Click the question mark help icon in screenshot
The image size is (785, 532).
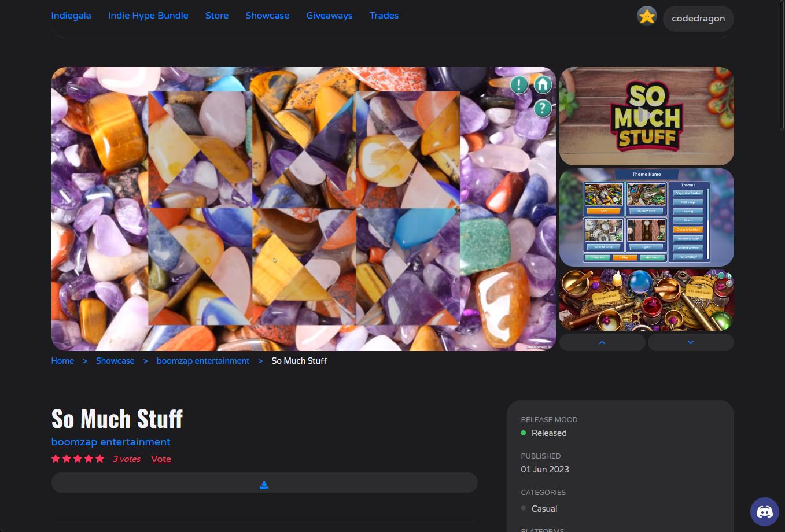point(543,108)
